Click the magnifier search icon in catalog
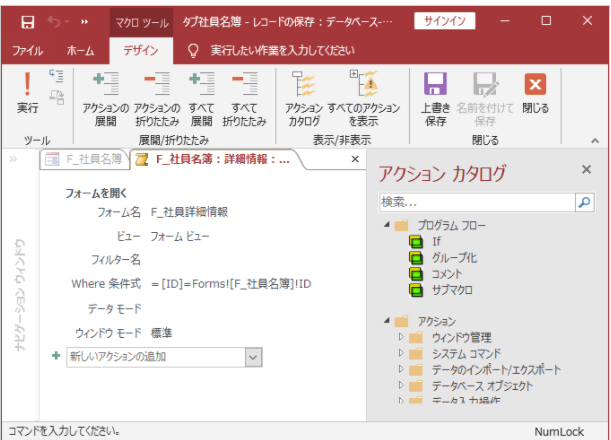Image resolution: width=611 pixels, height=440 pixels. (585, 202)
